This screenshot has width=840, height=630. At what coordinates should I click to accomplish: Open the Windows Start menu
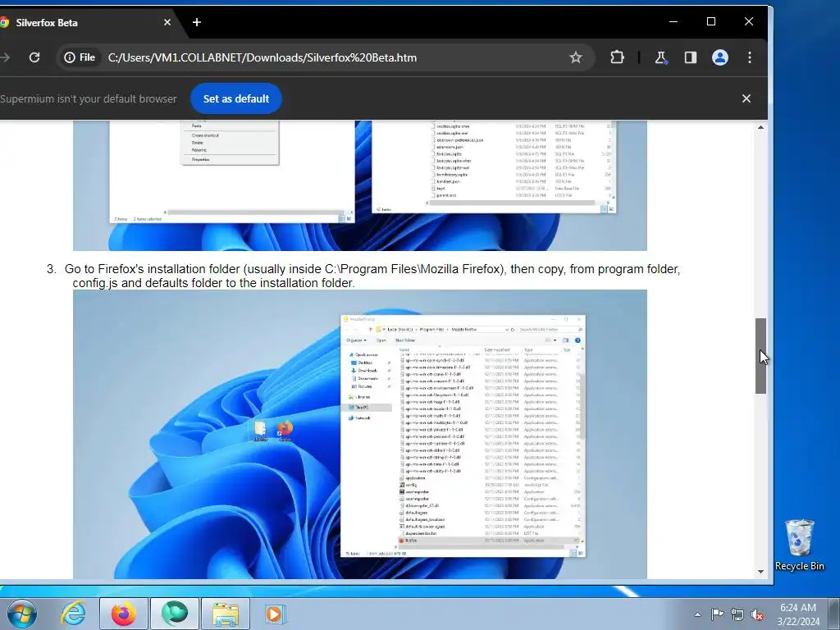coord(21,614)
